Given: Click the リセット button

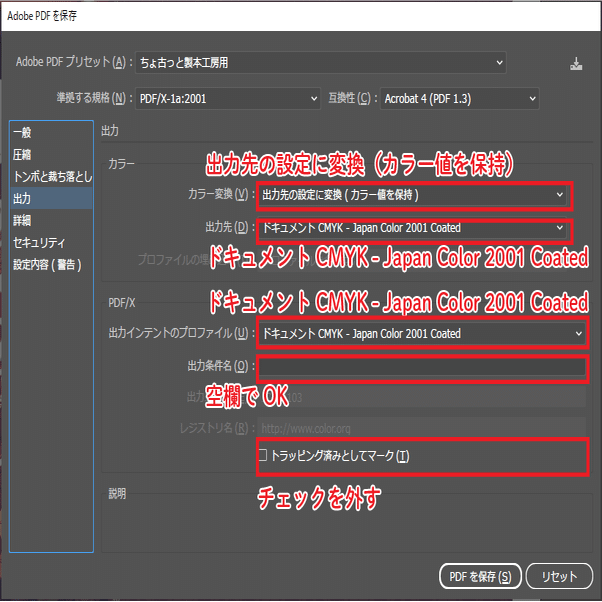Looking at the screenshot, I should pyautogui.click(x=559, y=576).
